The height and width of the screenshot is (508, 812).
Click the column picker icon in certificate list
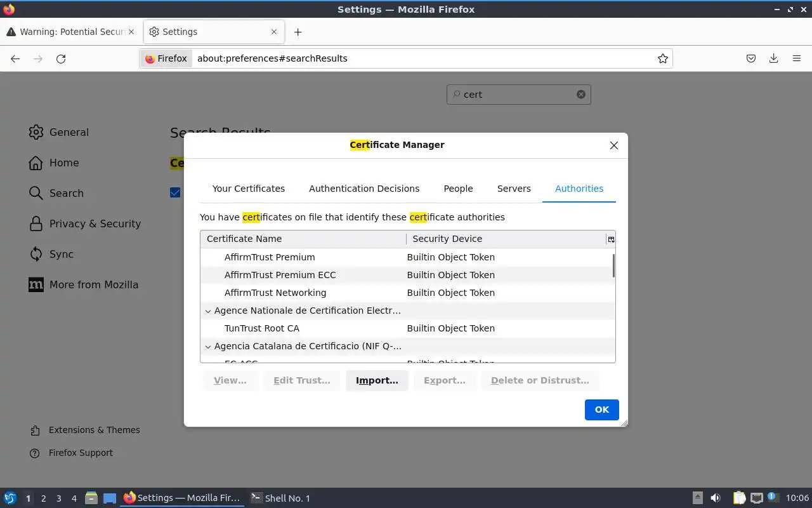[611, 239]
